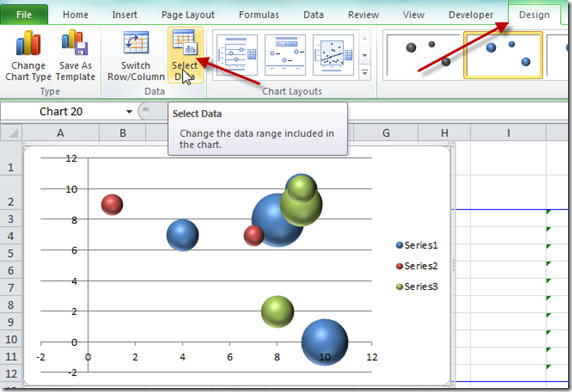
Task: Open the Design ribbon tab
Action: tap(534, 15)
